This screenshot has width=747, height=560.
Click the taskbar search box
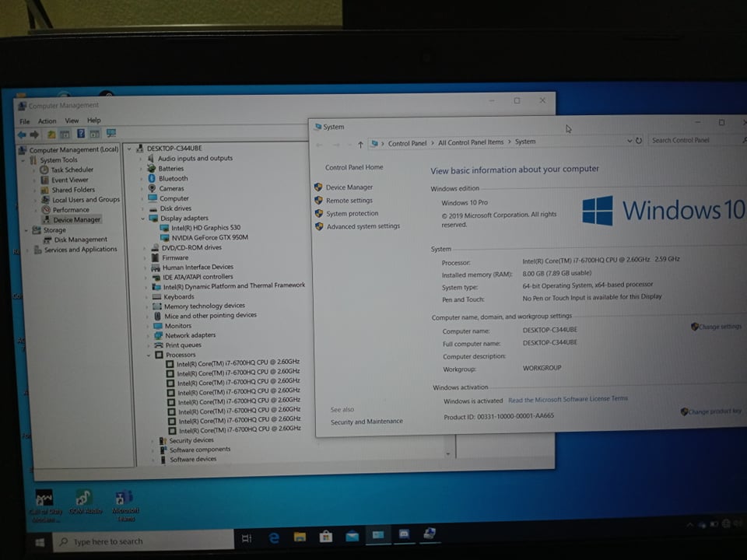point(143,541)
